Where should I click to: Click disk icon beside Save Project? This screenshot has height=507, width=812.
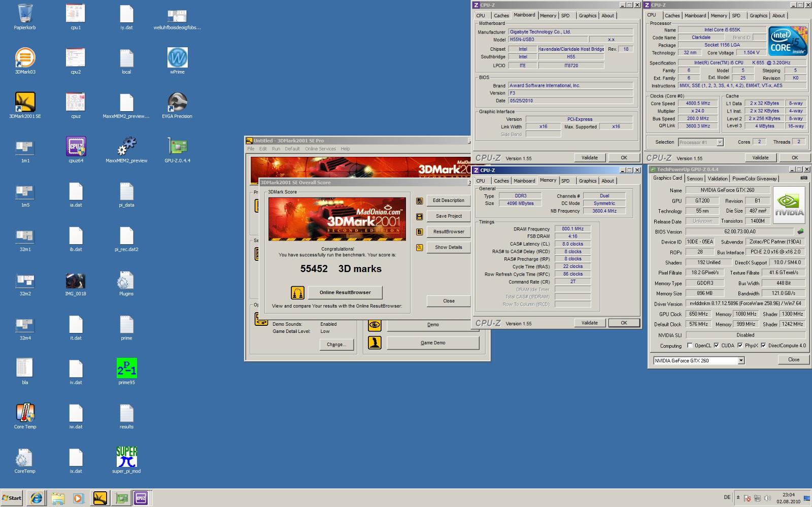(420, 217)
